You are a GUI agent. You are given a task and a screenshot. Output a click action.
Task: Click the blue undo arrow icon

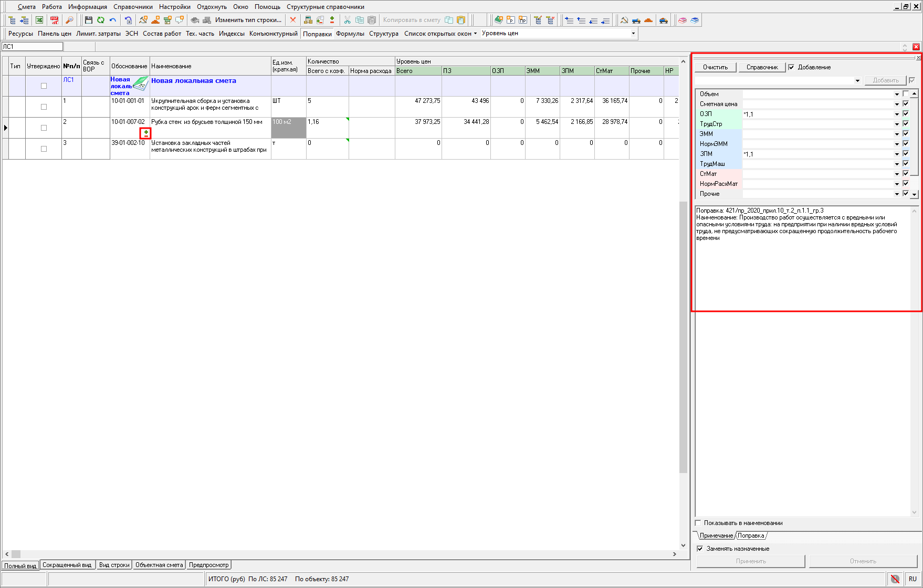(x=113, y=20)
